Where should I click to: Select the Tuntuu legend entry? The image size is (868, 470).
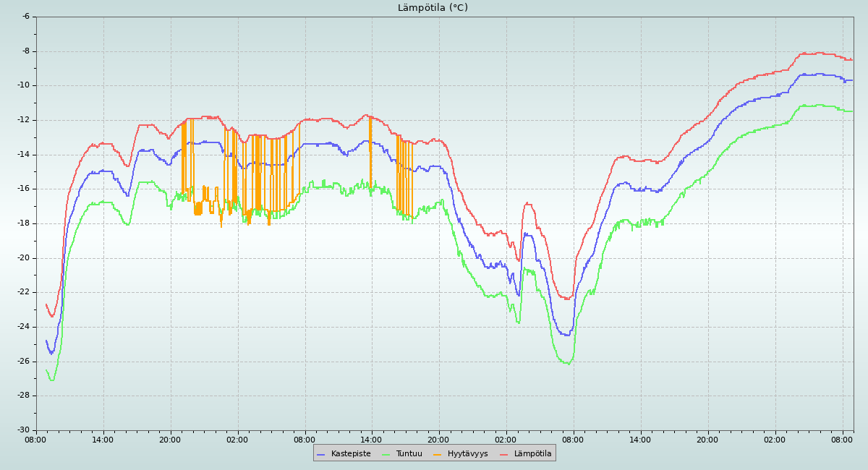tap(409, 453)
